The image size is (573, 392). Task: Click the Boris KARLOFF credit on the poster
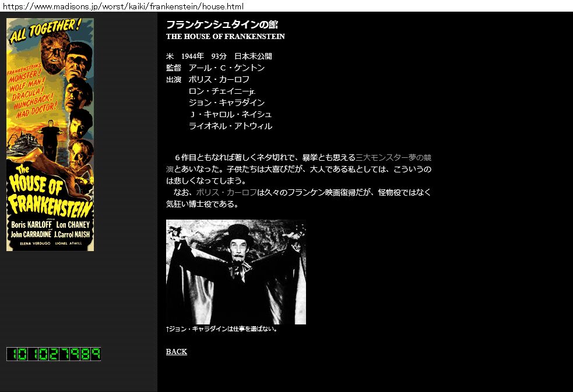(31, 225)
